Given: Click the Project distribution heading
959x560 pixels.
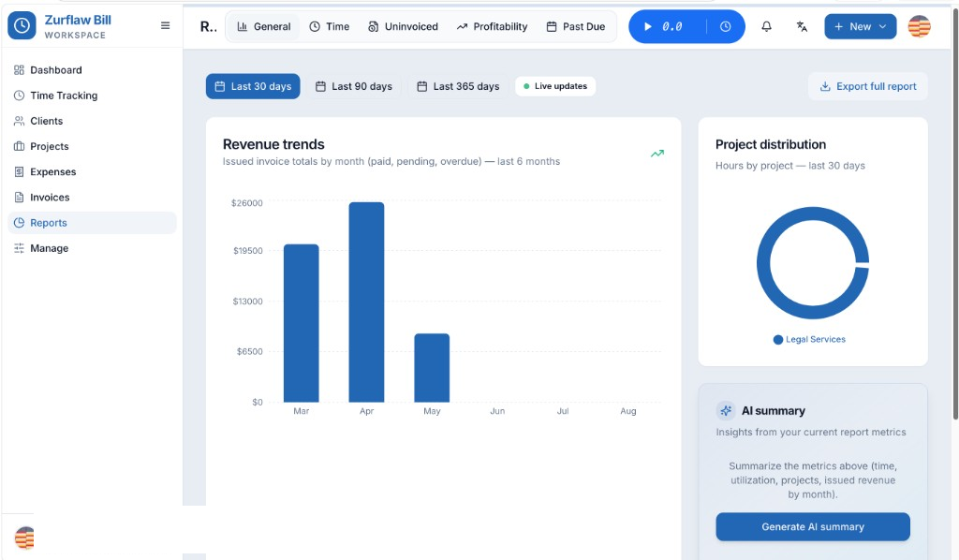Looking at the screenshot, I should [771, 144].
